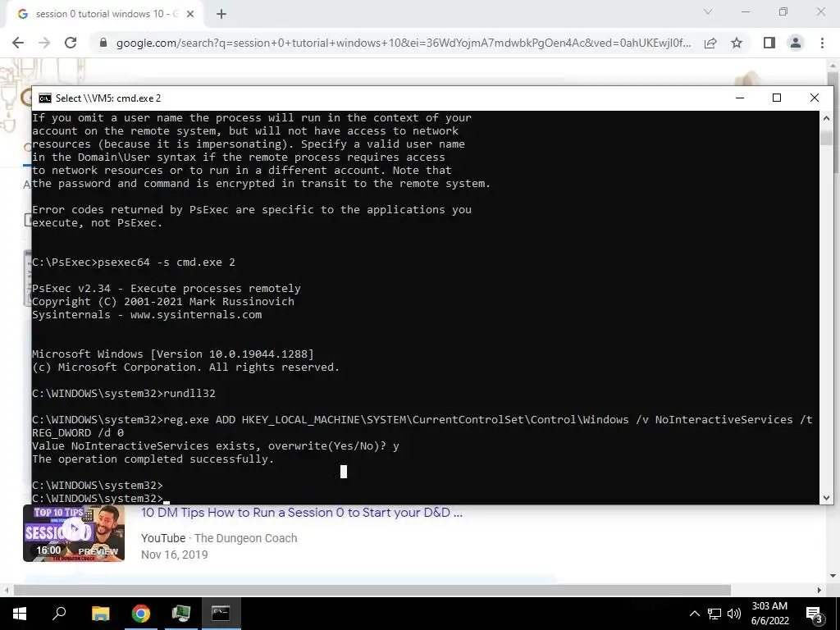Viewport: 840px width, 630px height.
Task: Click the text 'The operation completed successfully.'
Action: coord(153,459)
